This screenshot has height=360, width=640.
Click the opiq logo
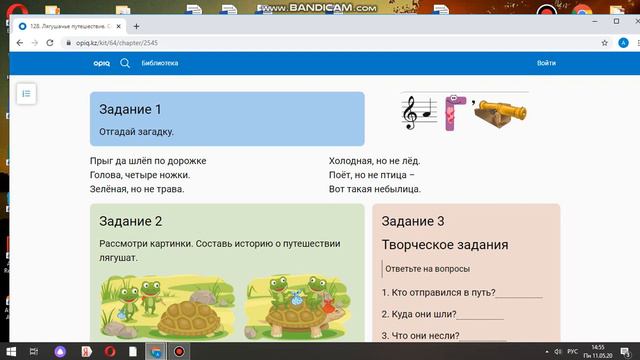click(x=101, y=63)
